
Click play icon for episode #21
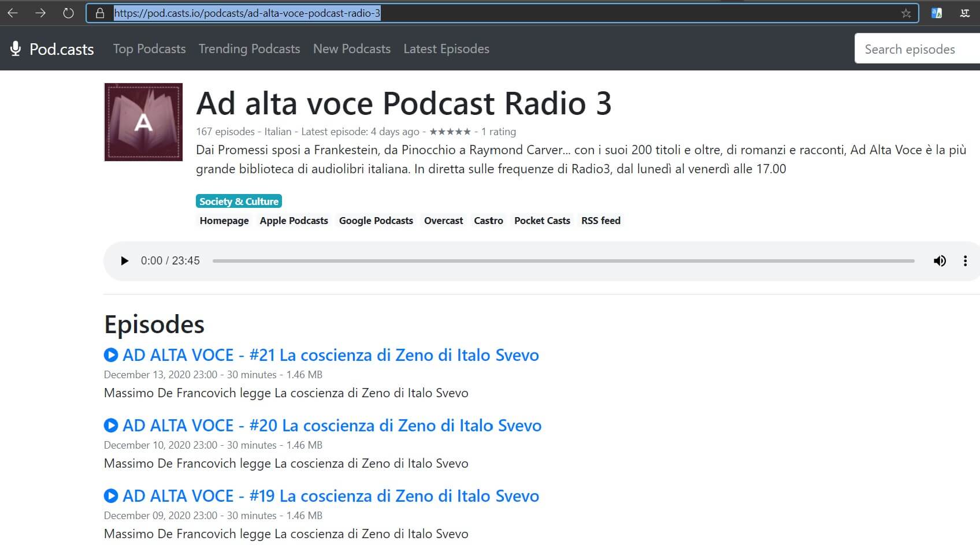point(111,355)
